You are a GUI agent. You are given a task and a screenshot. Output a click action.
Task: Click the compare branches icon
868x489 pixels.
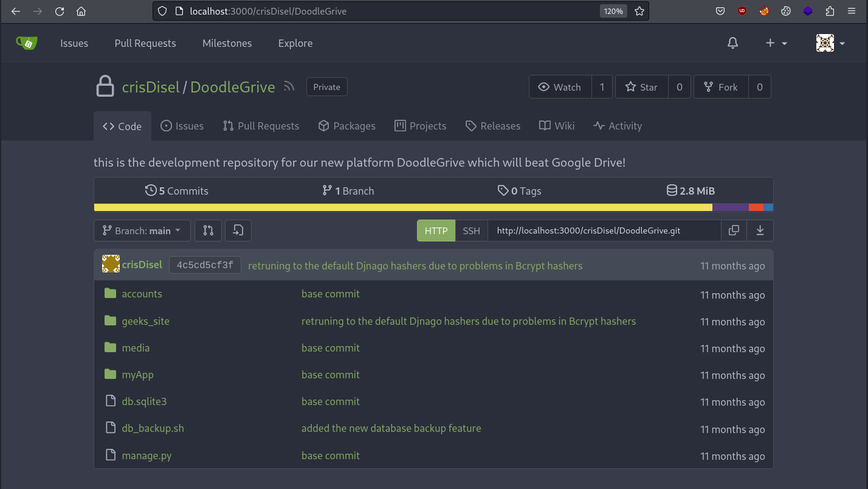tap(208, 231)
